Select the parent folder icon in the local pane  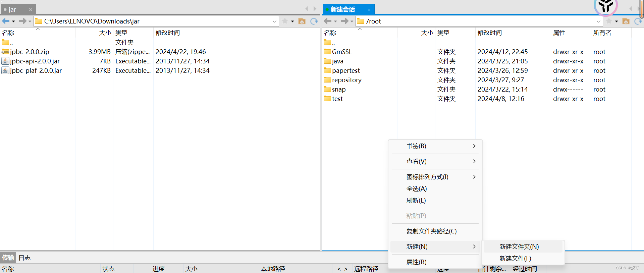[x=5, y=42]
